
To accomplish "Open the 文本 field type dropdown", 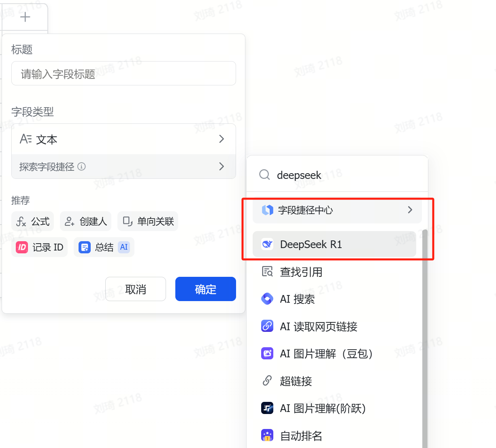I will click(123, 139).
